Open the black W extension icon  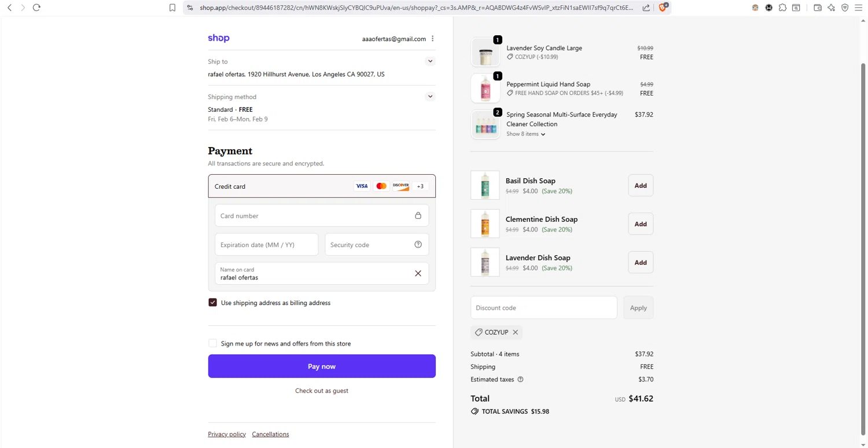click(x=769, y=8)
